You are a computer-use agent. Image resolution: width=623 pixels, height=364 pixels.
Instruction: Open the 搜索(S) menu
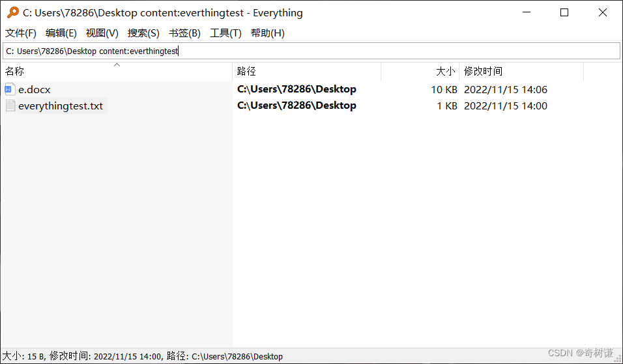pos(143,33)
